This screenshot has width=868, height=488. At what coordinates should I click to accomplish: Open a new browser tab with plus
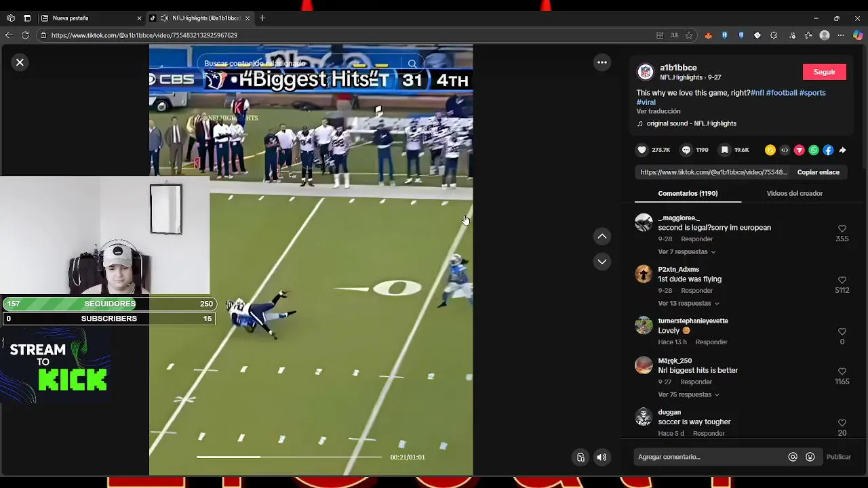pyautogui.click(x=262, y=18)
